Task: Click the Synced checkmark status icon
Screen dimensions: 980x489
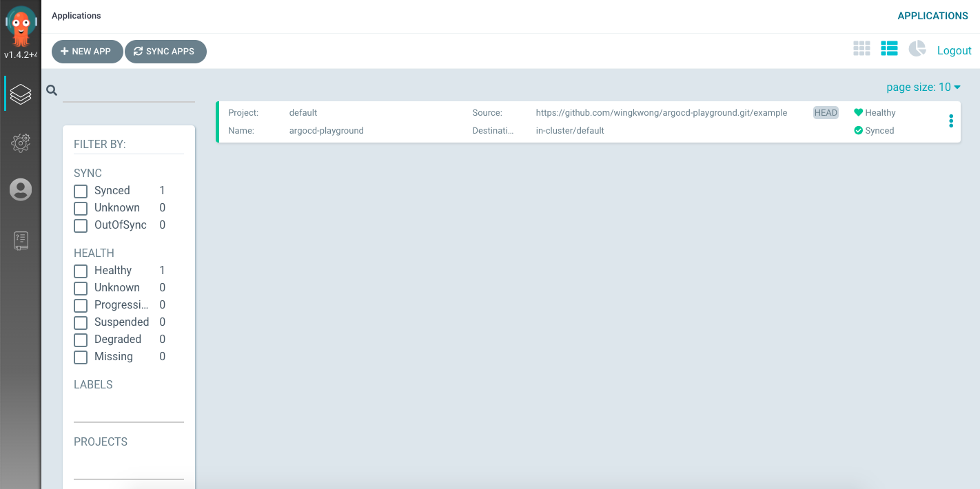Action: tap(858, 130)
